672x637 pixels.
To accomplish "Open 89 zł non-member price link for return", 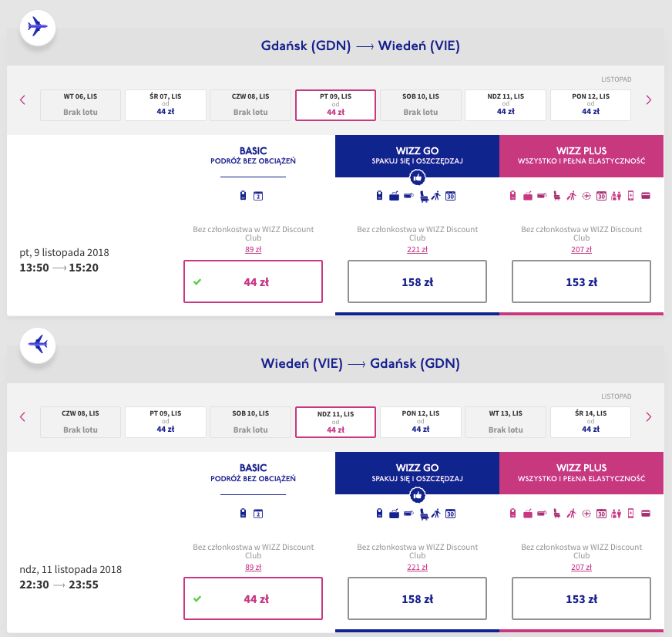I will coord(253,566).
